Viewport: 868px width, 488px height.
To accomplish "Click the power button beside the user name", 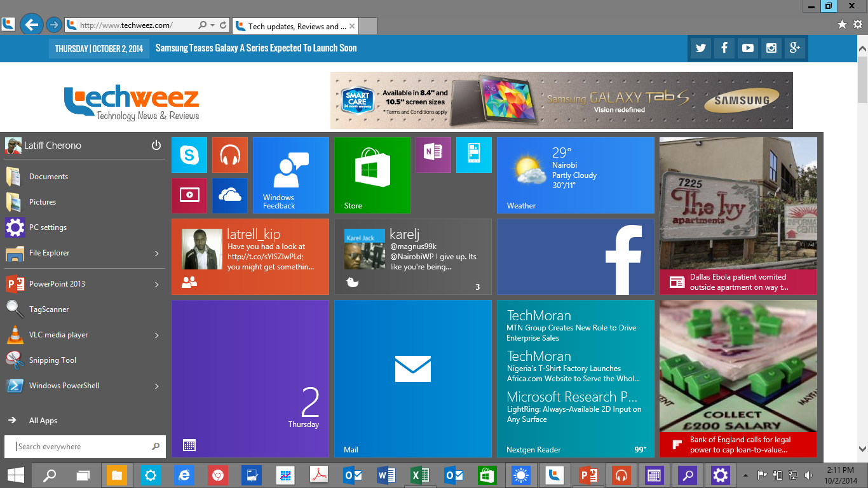I will tap(156, 146).
